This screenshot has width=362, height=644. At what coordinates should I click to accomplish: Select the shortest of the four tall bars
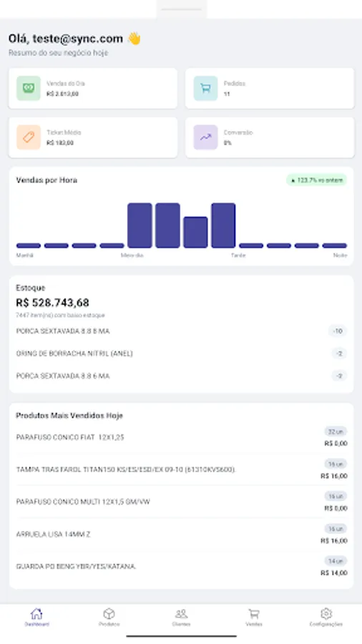[195, 233]
